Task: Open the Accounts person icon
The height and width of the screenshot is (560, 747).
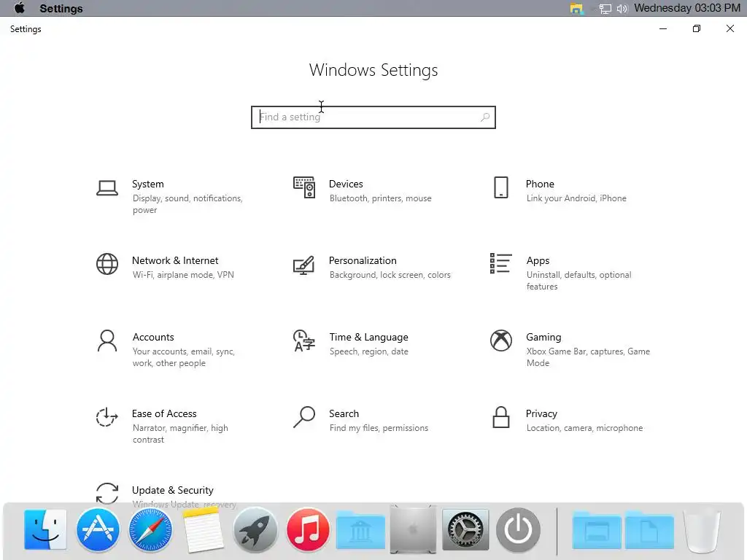Action: click(x=107, y=341)
